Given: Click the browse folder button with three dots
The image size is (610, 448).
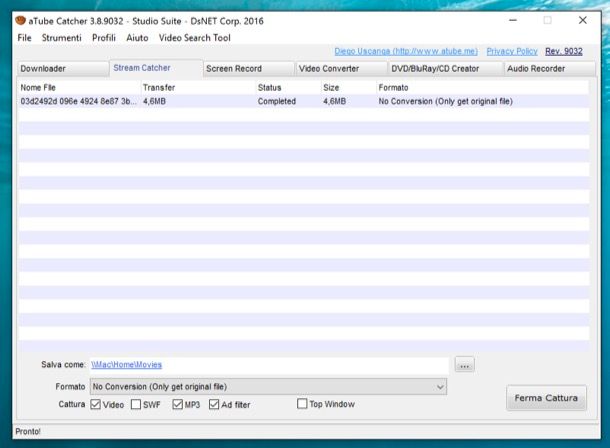Looking at the screenshot, I should [x=463, y=365].
